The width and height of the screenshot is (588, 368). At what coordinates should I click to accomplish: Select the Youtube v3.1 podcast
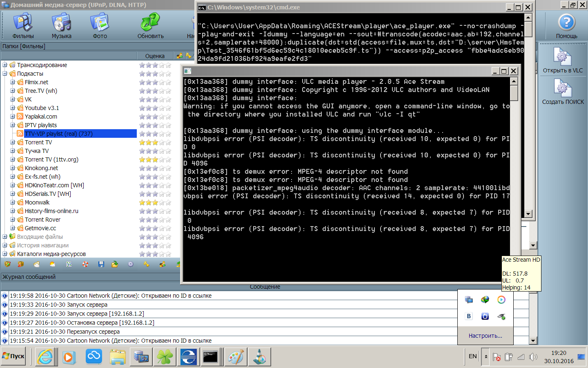coord(42,108)
